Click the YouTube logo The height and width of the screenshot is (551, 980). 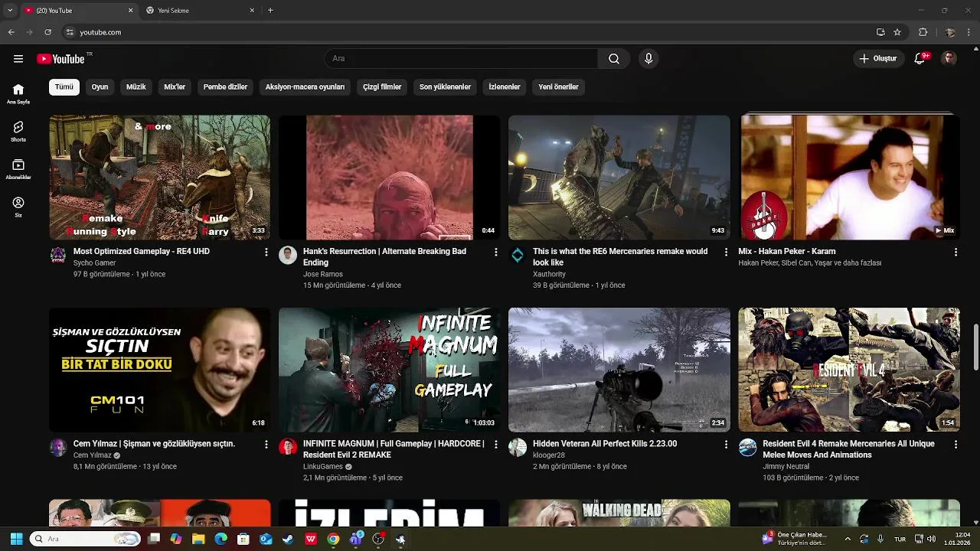[x=61, y=59]
